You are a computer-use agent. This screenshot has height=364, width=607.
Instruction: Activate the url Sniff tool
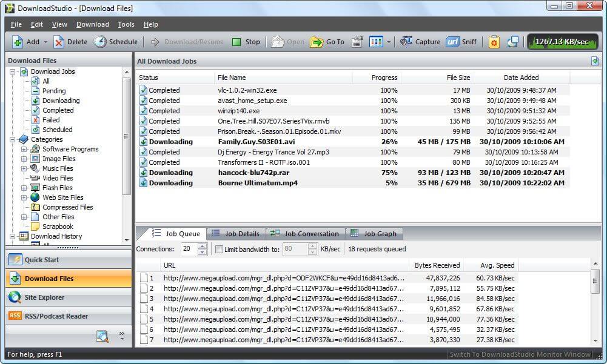point(462,42)
